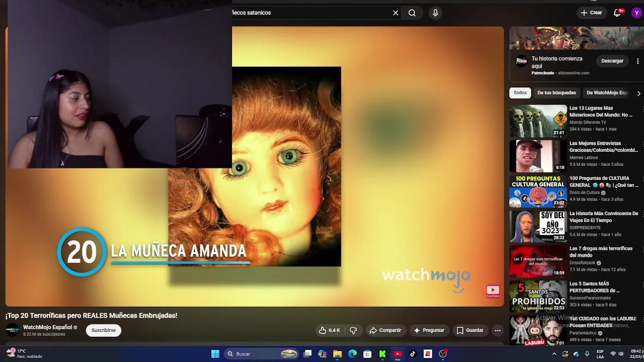This screenshot has height=362, width=644.
Task: Like the video with thumbs up
Action: point(329,330)
